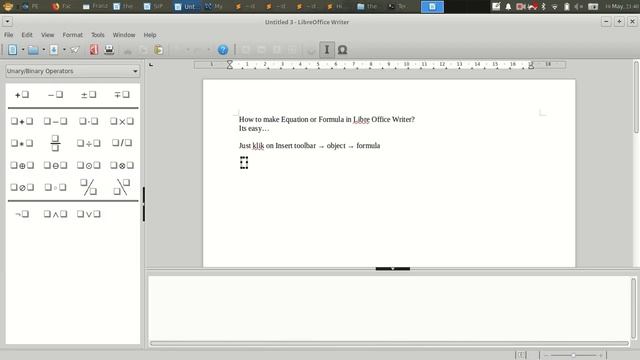Open the Edit menu
Image resolution: width=640 pixels, height=360 pixels.
click(27, 35)
